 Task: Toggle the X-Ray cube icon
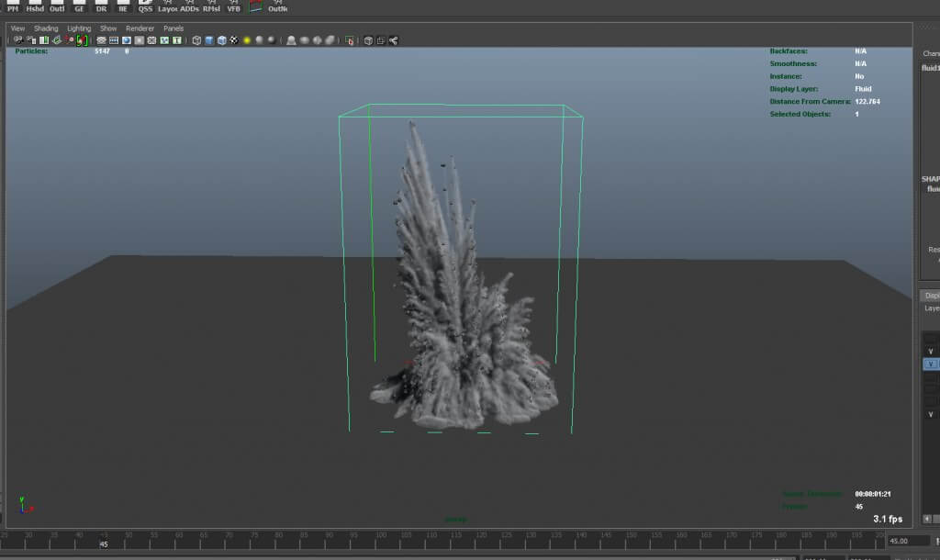coord(369,40)
